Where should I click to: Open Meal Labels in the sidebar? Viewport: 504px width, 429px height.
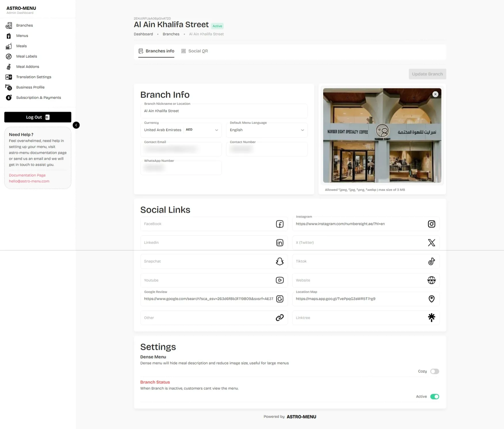(x=26, y=56)
